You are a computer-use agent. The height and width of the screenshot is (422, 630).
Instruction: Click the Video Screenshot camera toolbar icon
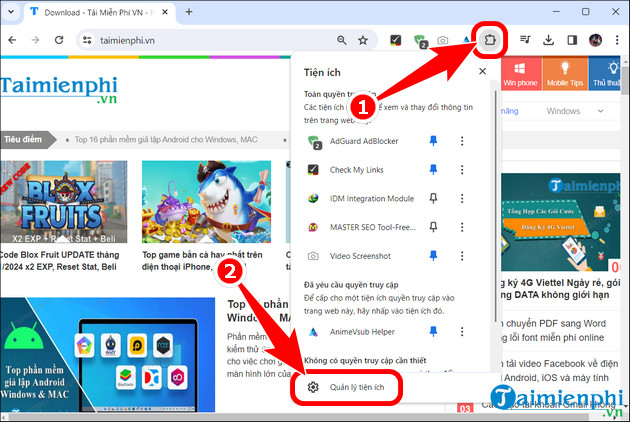tap(442, 40)
